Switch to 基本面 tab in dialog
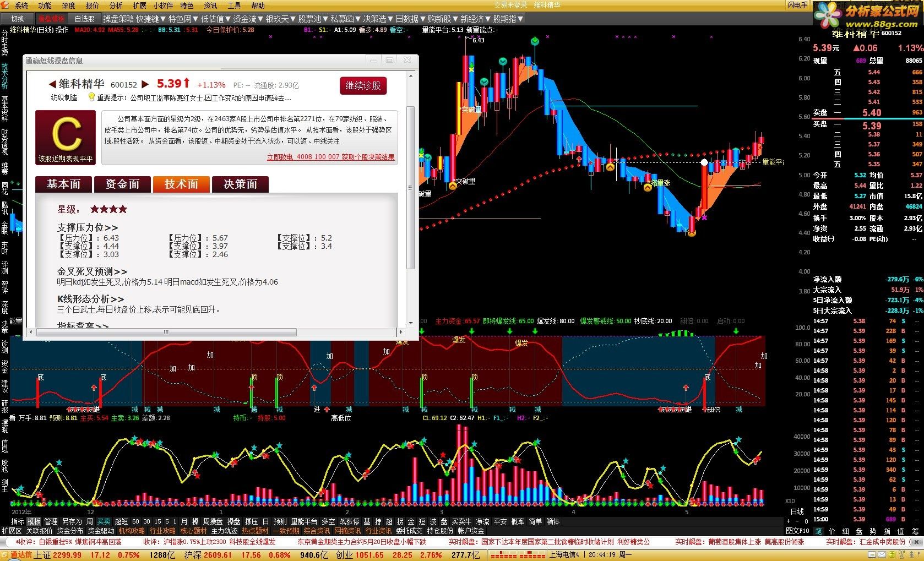The height and width of the screenshot is (561, 924). [63, 184]
